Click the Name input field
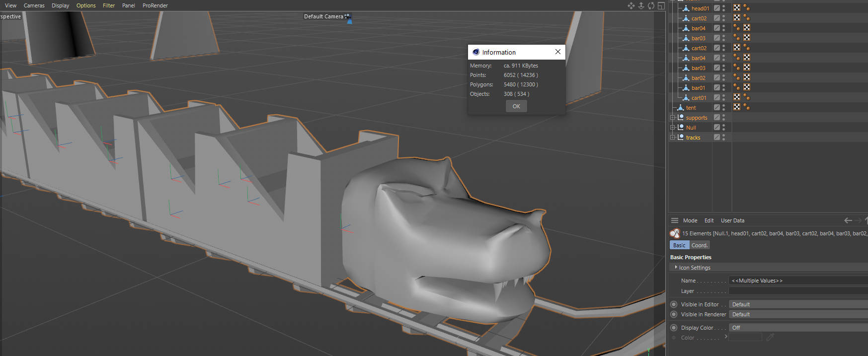The image size is (868, 356). (x=798, y=281)
